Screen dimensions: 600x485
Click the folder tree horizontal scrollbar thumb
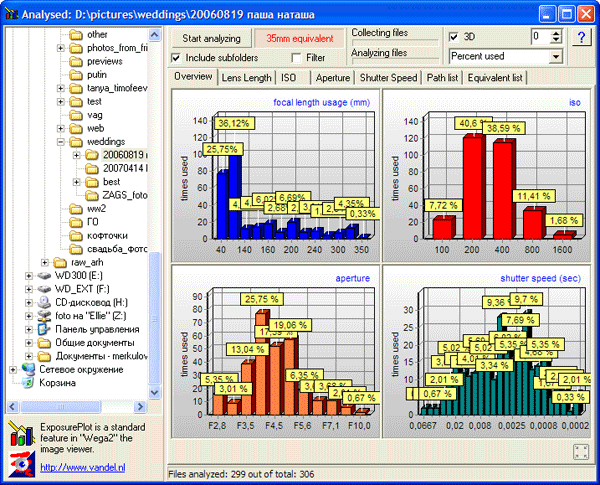tap(60, 406)
